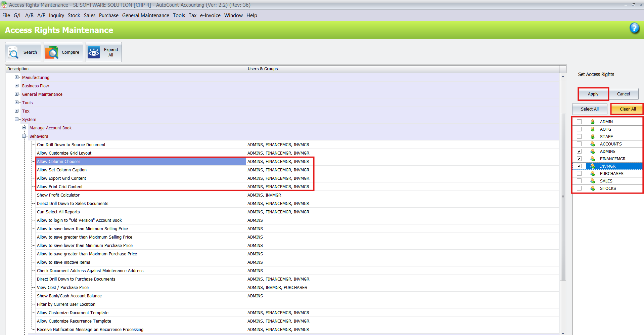This screenshot has height=335, width=644.
Task: Click the Clear All button
Action: 627,109
